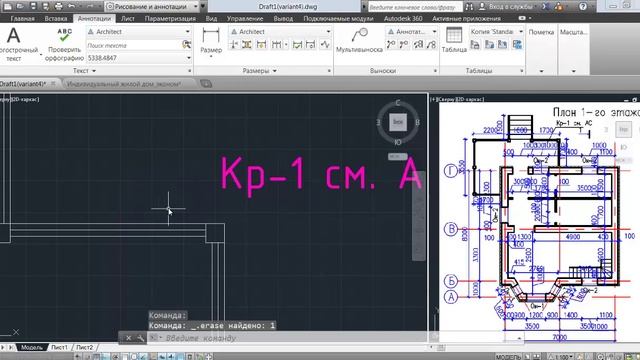Click the quick dimension icon
The height and width of the screenshot is (360, 640).
[x=261, y=44]
